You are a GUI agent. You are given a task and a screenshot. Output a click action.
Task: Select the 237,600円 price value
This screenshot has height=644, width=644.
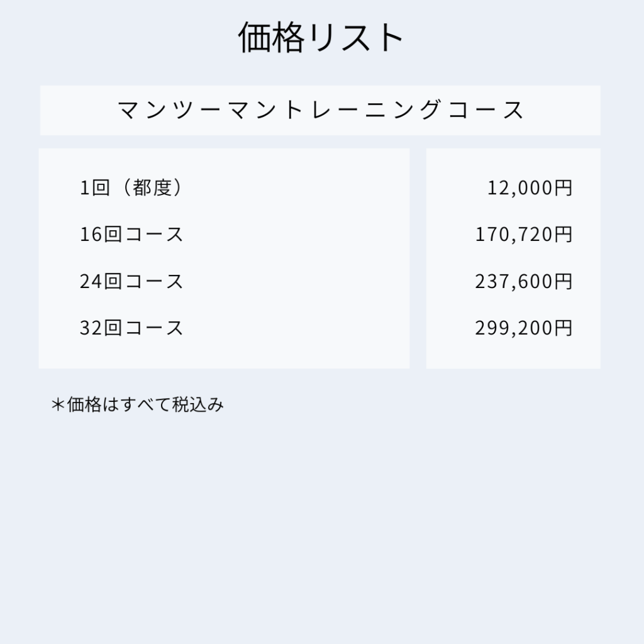pyautogui.click(x=523, y=281)
